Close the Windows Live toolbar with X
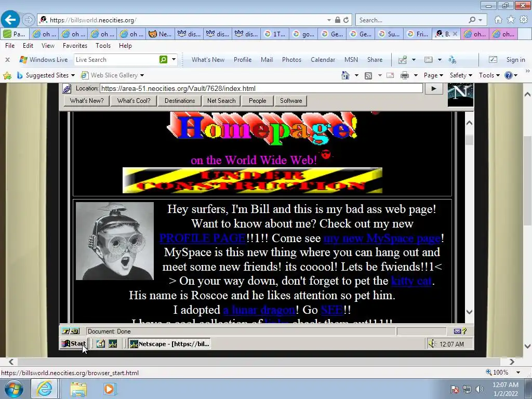 [x=7, y=60]
